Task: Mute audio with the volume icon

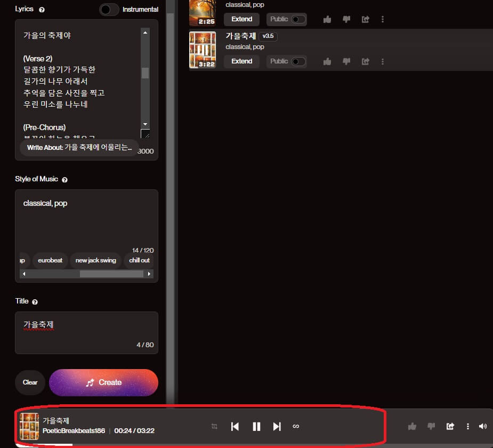Action: [x=483, y=426]
